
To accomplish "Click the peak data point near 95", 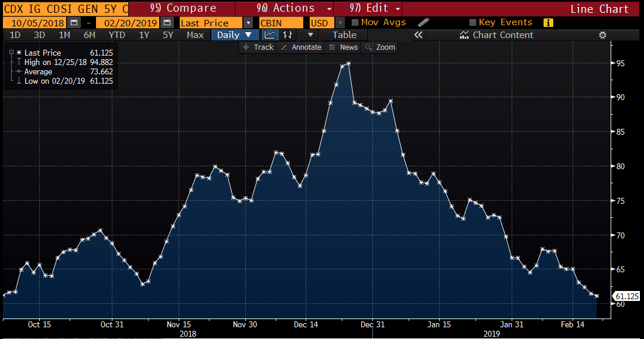I will [348, 64].
